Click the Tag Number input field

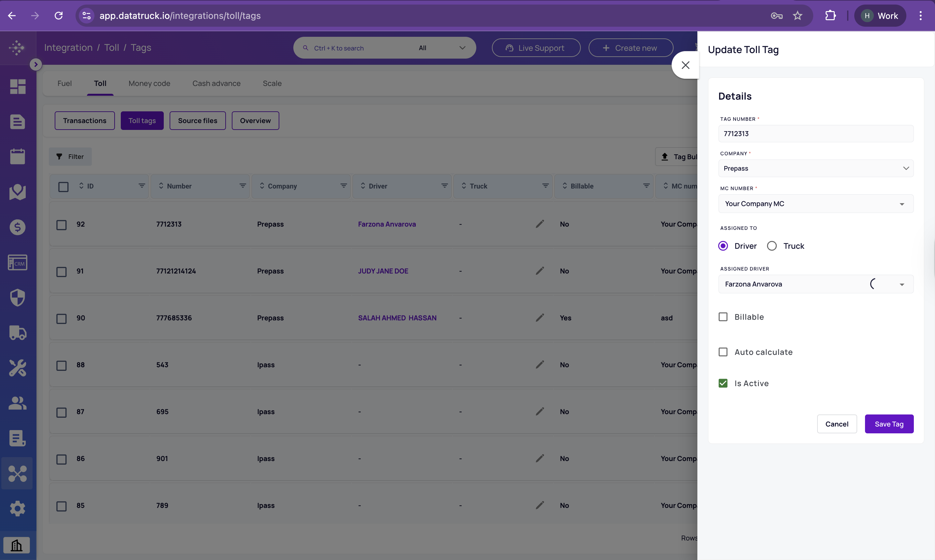816,133
